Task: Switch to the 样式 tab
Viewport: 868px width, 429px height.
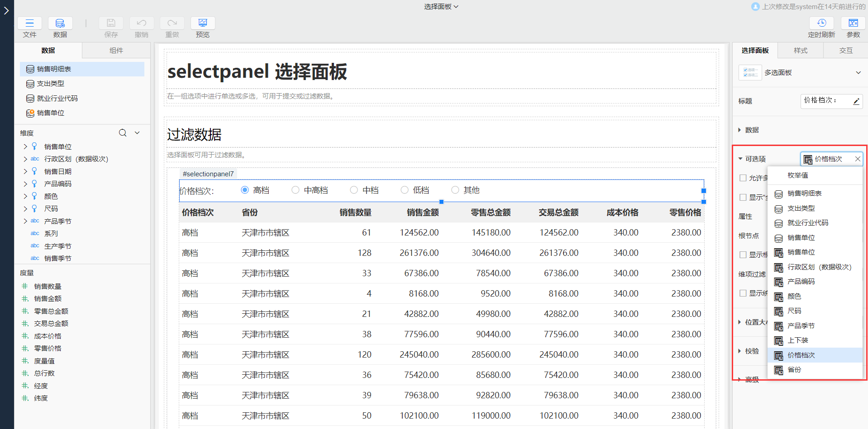Action: point(800,51)
